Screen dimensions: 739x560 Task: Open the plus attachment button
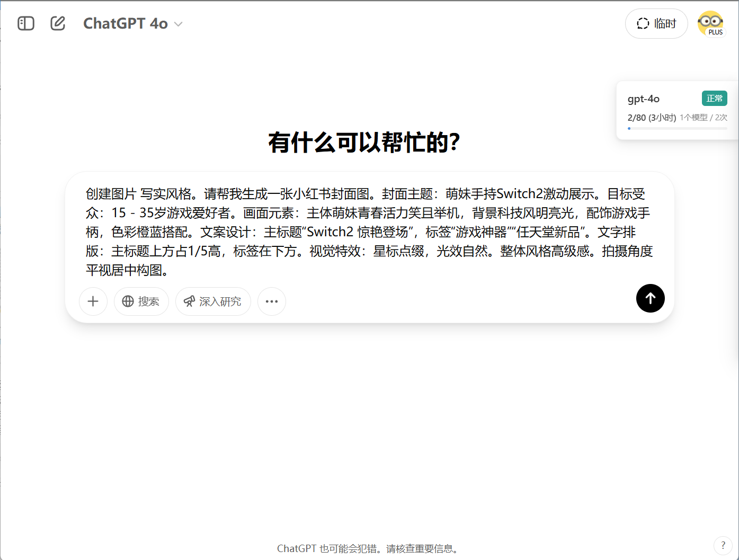pos(93,301)
